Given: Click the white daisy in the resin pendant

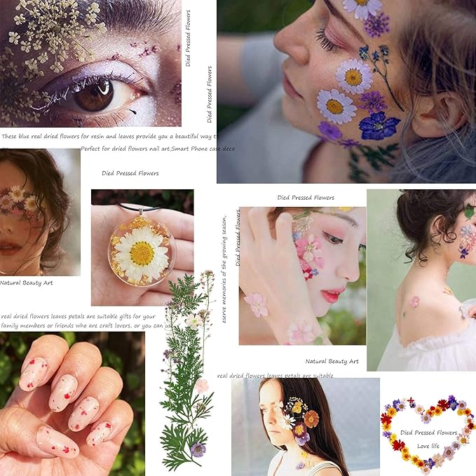Looking at the screenshot, I should [142, 254].
